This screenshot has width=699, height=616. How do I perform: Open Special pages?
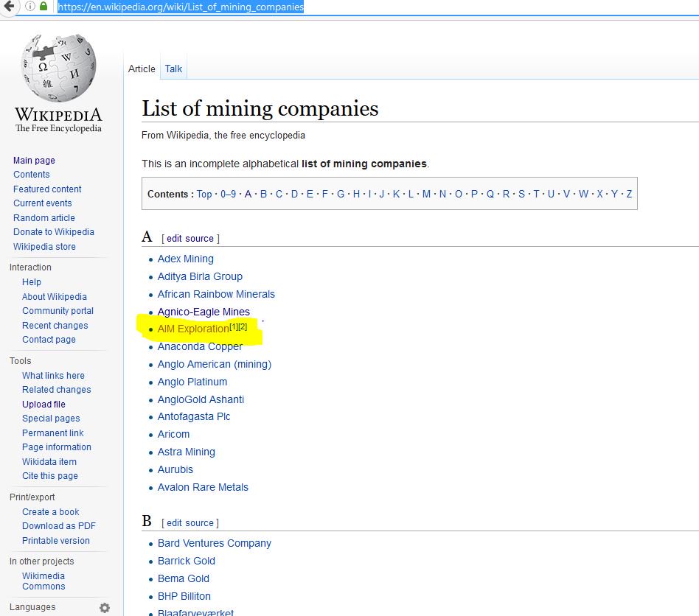(x=52, y=419)
